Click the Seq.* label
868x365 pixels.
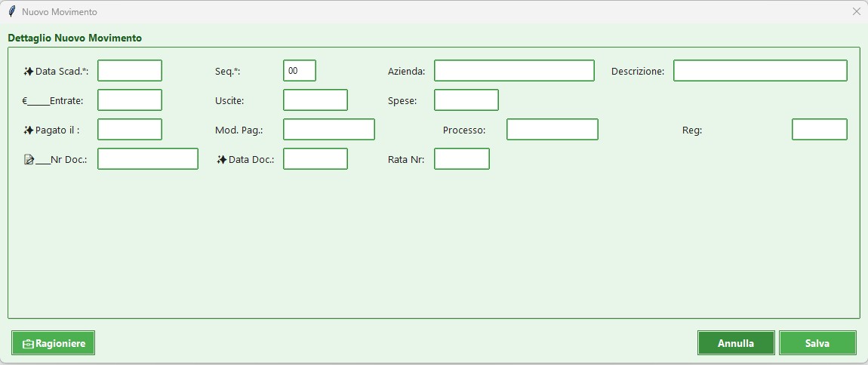point(227,72)
